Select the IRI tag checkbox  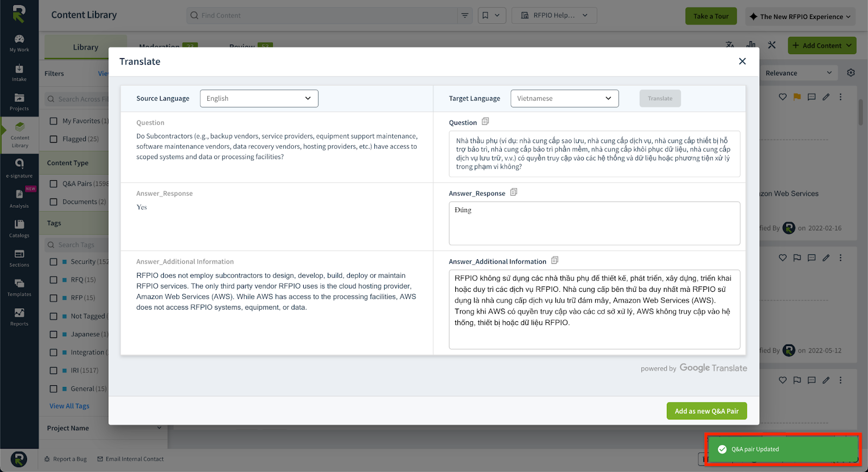point(53,371)
